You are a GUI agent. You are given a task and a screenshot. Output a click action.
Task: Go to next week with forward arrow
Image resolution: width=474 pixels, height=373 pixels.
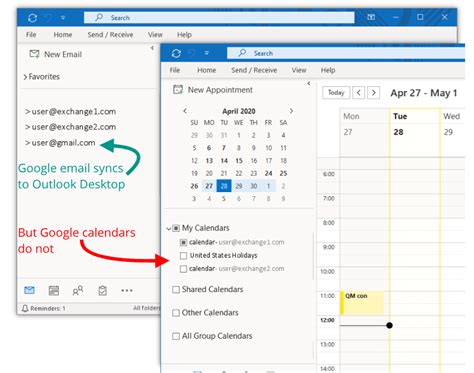tap(374, 93)
